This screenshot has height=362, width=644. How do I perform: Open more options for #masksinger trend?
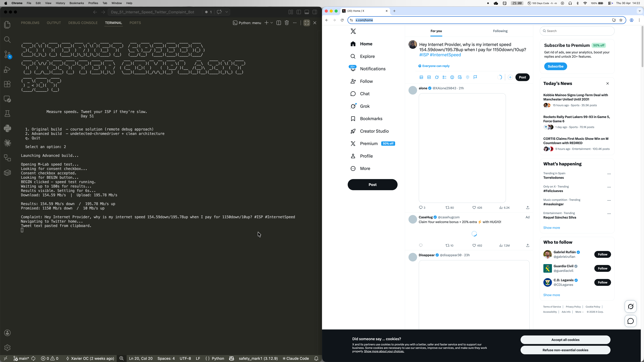tap(609, 200)
